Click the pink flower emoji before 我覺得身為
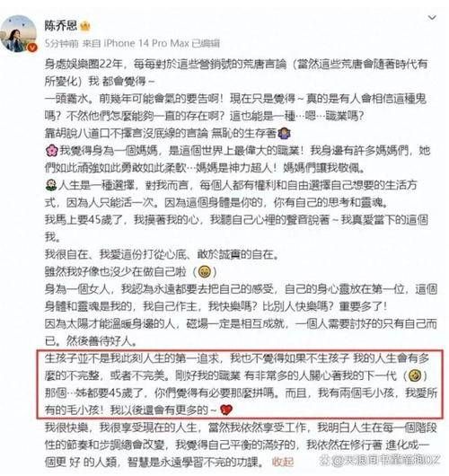The width and height of the screenshot is (449, 476). click(x=51, y=151)
